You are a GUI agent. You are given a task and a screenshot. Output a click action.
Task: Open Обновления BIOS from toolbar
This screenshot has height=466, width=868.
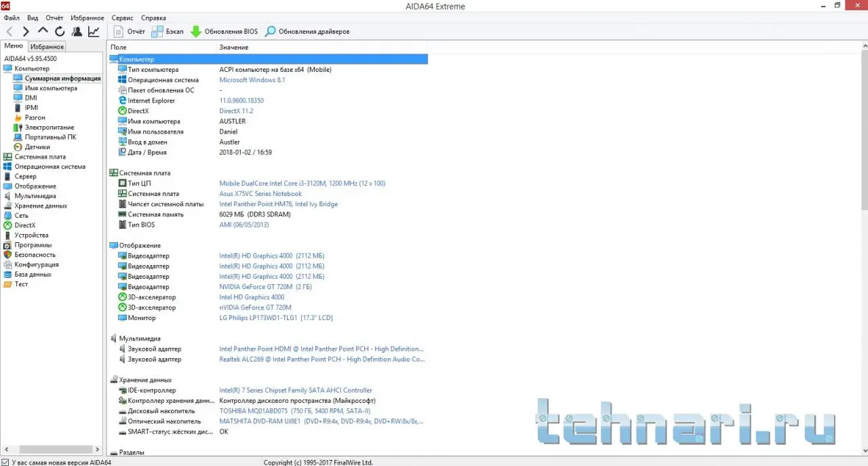224,31
